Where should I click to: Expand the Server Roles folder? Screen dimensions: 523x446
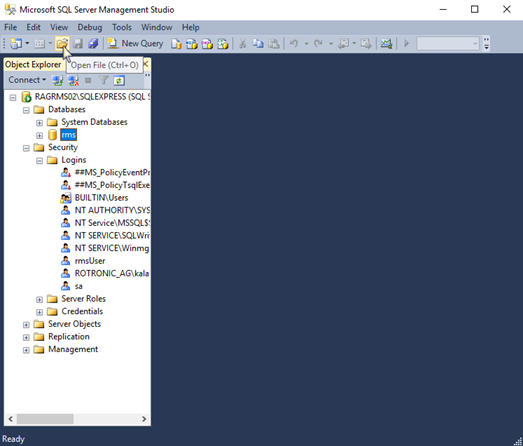point(39,300)
